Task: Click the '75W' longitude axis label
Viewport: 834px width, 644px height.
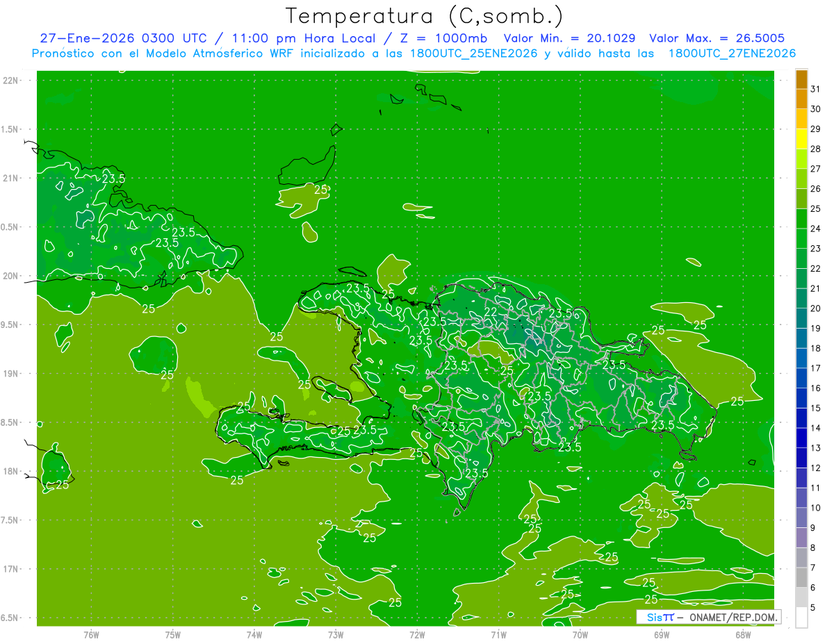Action: click(173, 635)
